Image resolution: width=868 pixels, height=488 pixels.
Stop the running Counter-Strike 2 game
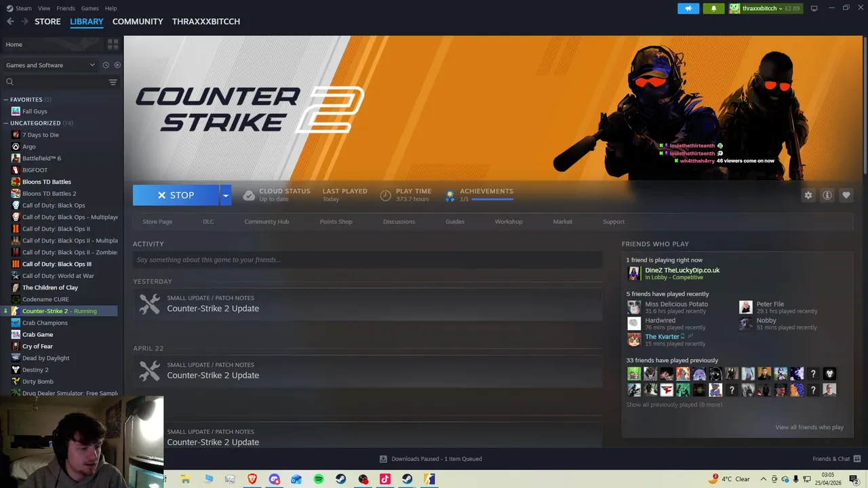point(176,195)
